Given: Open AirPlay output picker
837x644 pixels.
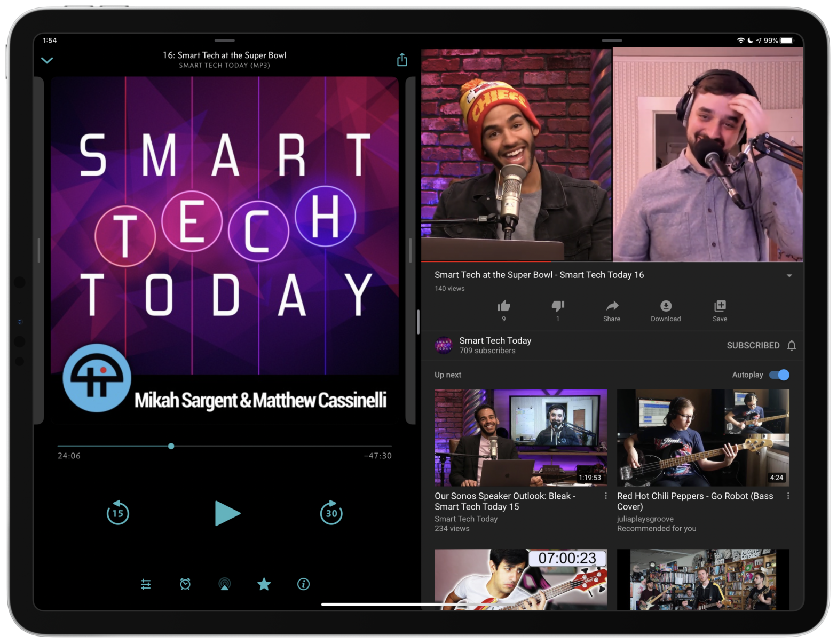Looking at the screenshot, I should [x=225, y=584].
